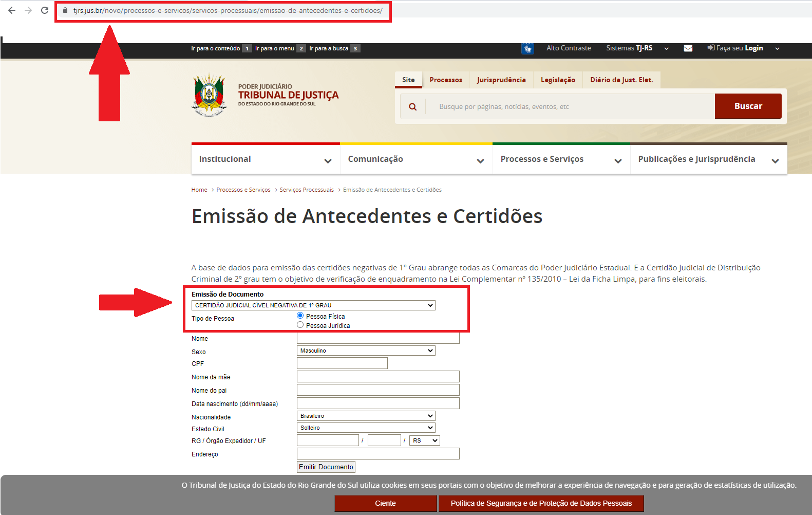Click the Emitir Documento button
Viewport: 812px width, 515px height.
pos(326,467)
